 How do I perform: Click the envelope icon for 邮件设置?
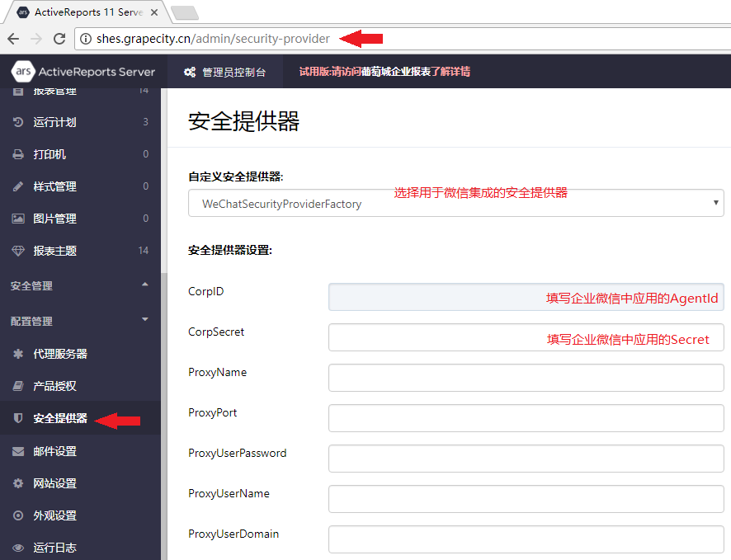pos(18,451)
